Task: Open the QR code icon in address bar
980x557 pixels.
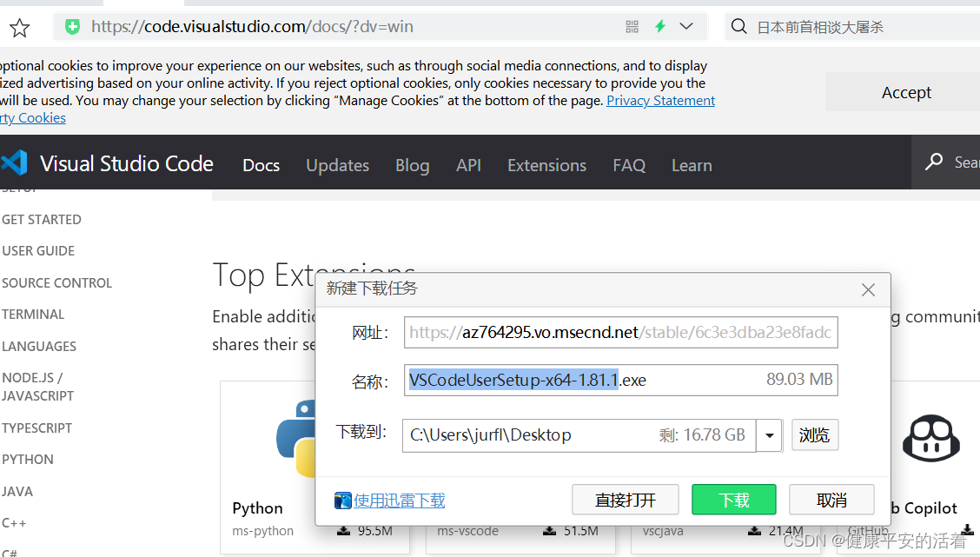Action: pos(632,27)
